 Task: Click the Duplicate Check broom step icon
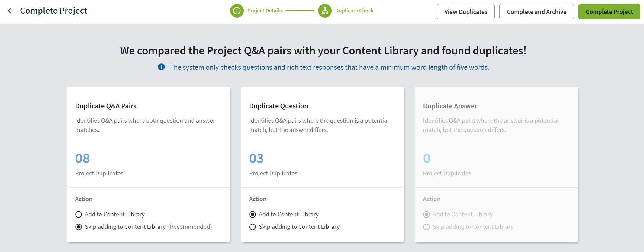325,11
